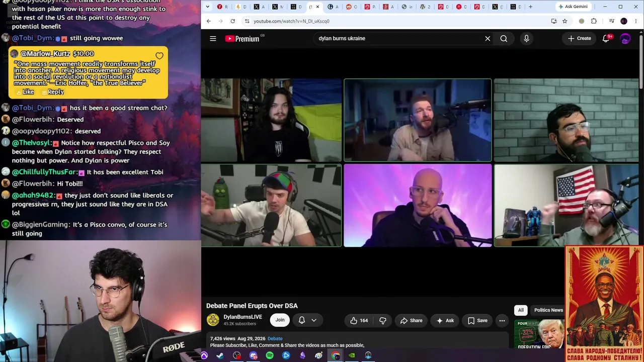
Task: Reply to the Marlow_Kurtz super chat
Action: [x=53, y=92]
